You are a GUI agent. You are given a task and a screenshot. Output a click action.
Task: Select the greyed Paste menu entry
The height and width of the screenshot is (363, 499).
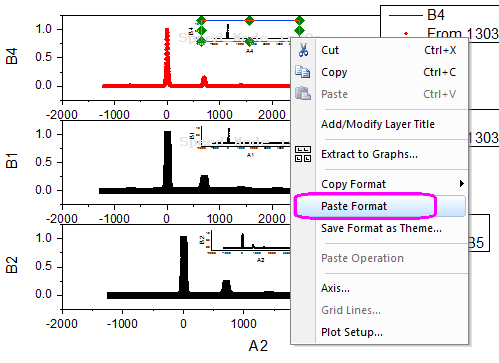pos(334,94)
